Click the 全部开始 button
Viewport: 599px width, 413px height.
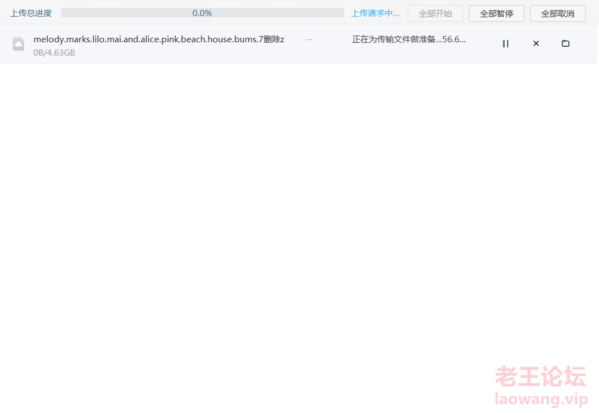(x=435, y=14)
